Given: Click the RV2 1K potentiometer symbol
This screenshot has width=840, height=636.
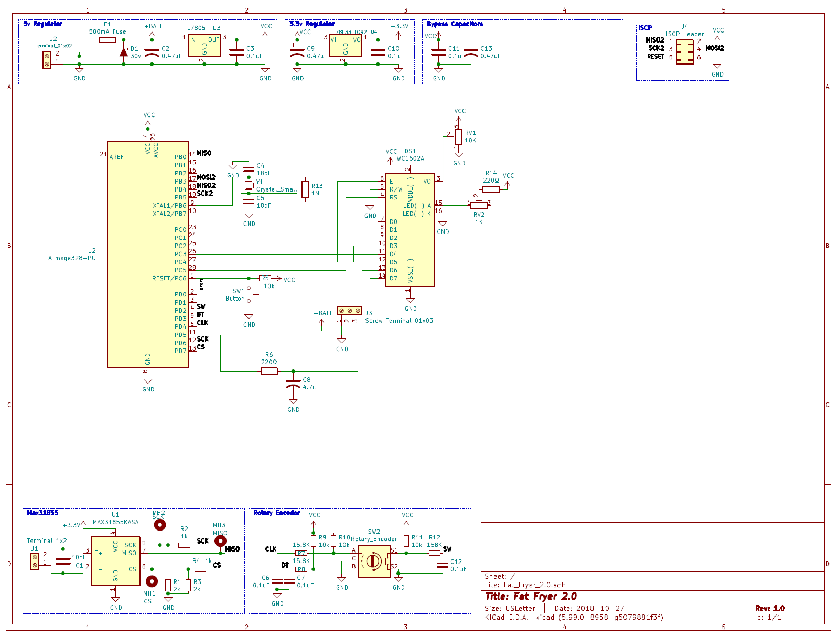Looking at the screenshot, I should [479, 205].
